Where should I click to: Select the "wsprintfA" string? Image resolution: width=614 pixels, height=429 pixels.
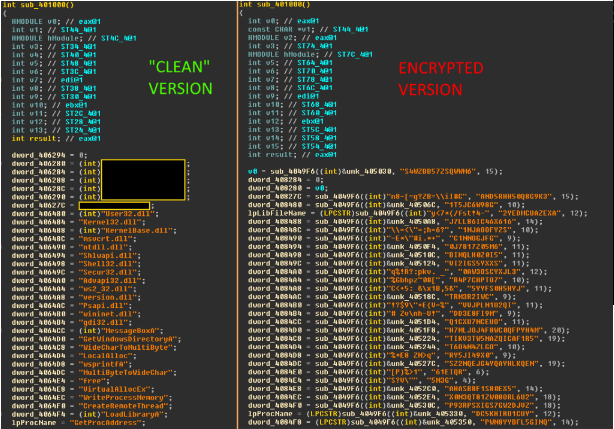[x=105, y=364]
